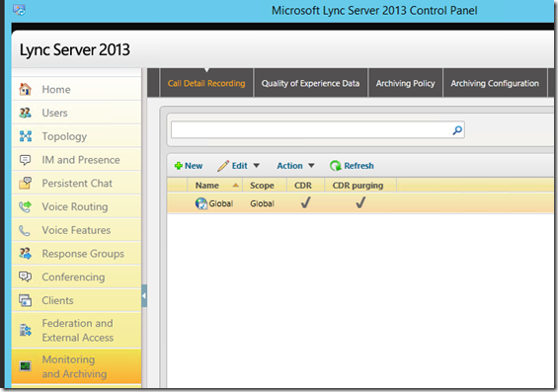This screenshot has width=558, height=392.
Task: Click the Name column sort arrow
Action: [x=235, y=185]
